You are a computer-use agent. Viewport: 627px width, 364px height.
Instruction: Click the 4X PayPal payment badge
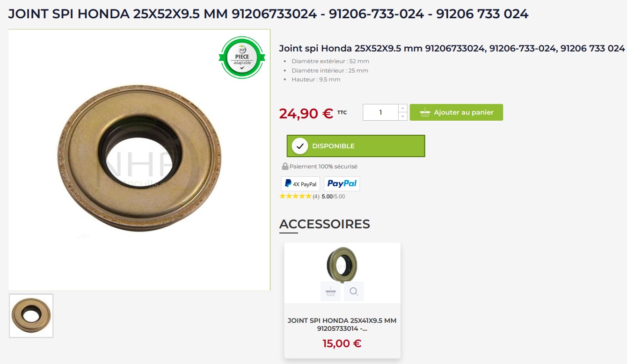click(x=300, y=184)
